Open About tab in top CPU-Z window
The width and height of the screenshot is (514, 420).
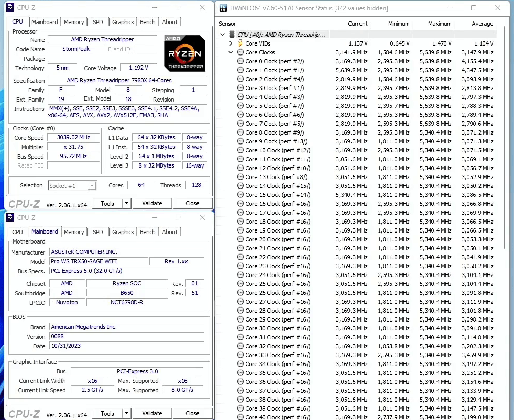[170, 22]
